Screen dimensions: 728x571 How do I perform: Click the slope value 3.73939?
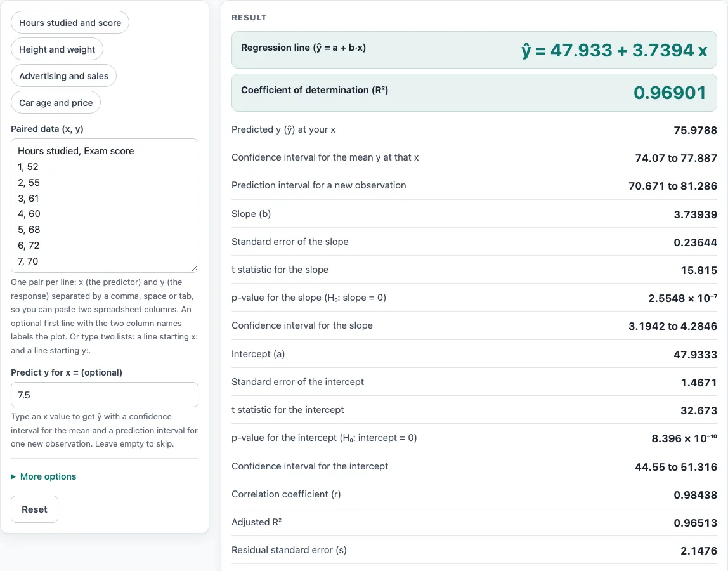point(696,214)
